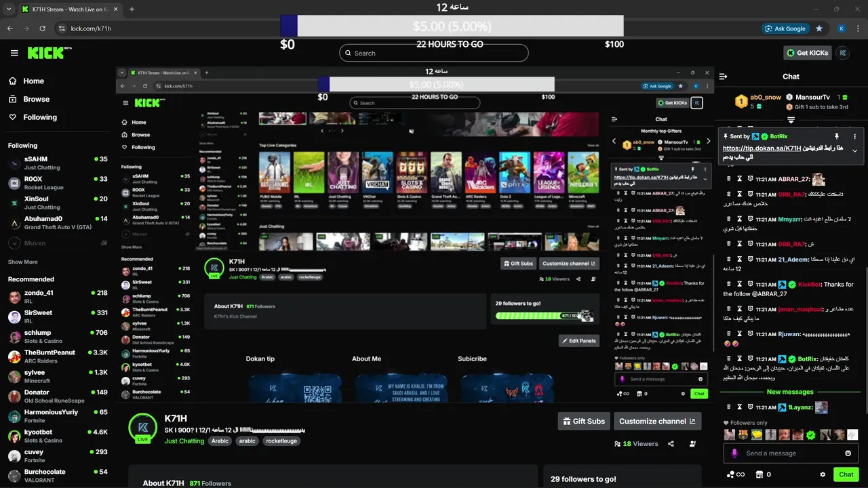Click the green Chat send button

(x=846, y=474)
